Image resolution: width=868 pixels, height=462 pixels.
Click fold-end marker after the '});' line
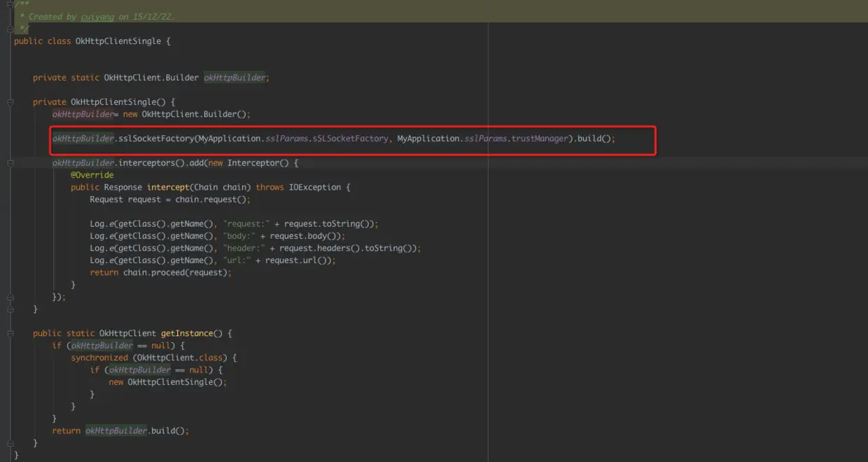10,297
